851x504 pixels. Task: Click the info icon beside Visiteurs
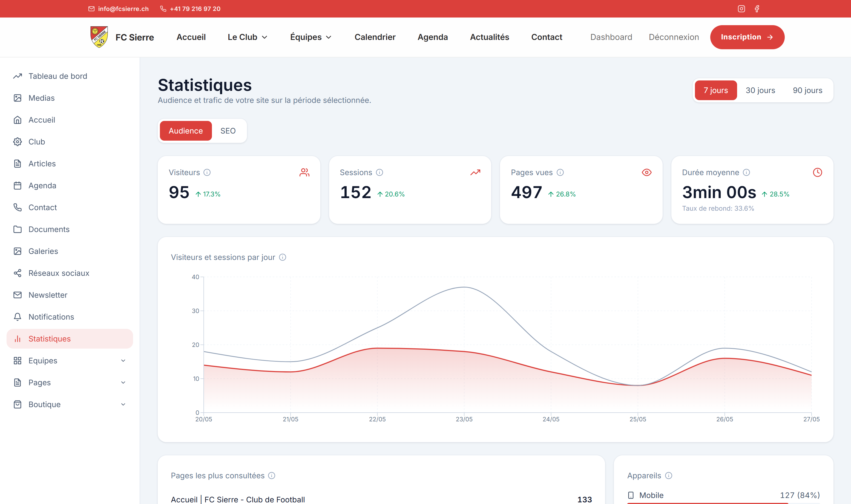[207, 173]
